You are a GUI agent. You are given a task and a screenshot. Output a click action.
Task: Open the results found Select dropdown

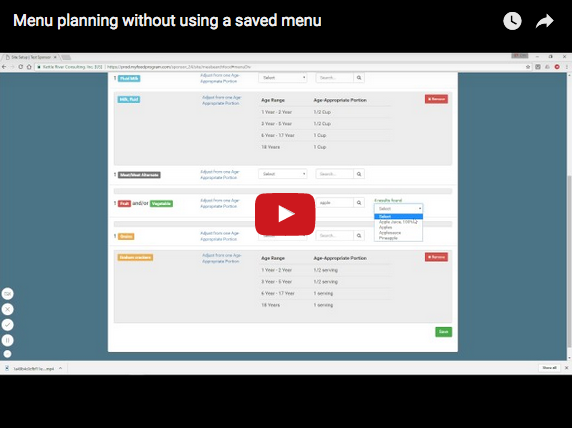point(398,209)
